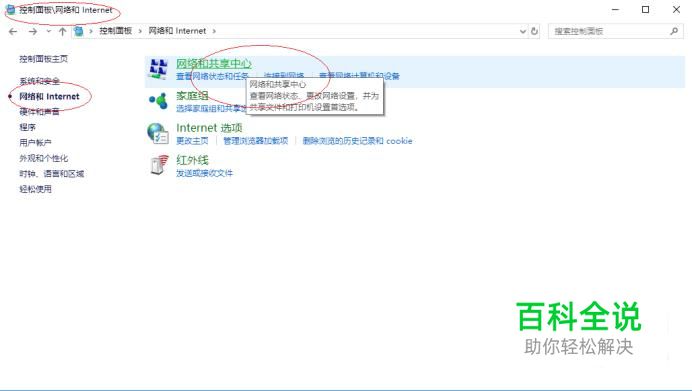
Task: Click the Internet Options globe icon
Action: [158, 133]
